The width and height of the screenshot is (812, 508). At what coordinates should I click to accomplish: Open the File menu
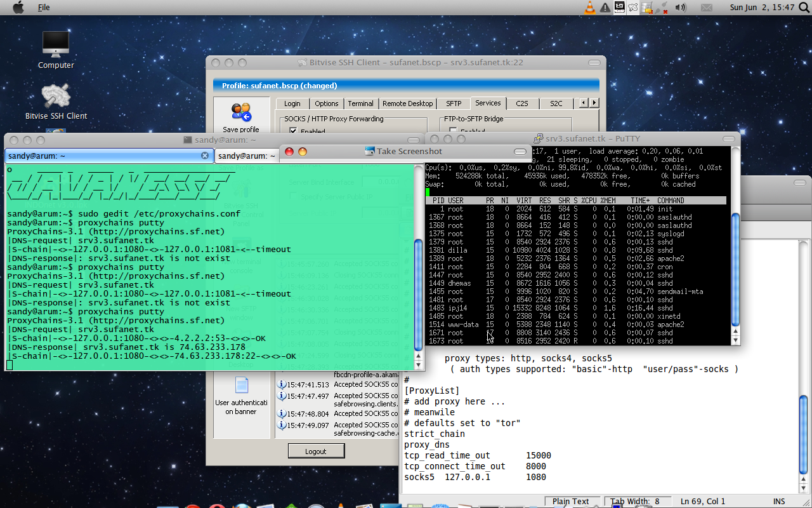[44, 8]
